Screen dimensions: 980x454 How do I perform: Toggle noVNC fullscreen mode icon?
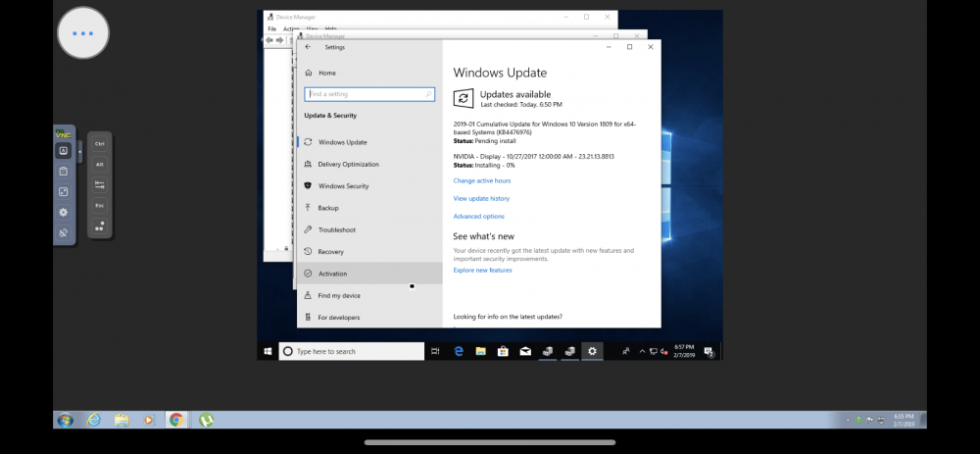pos(63,192)
